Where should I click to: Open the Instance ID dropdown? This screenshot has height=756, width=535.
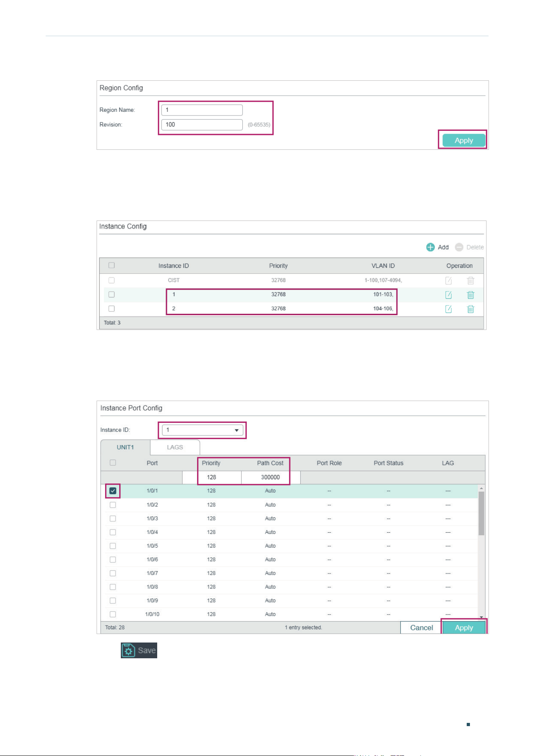(202, 430)
